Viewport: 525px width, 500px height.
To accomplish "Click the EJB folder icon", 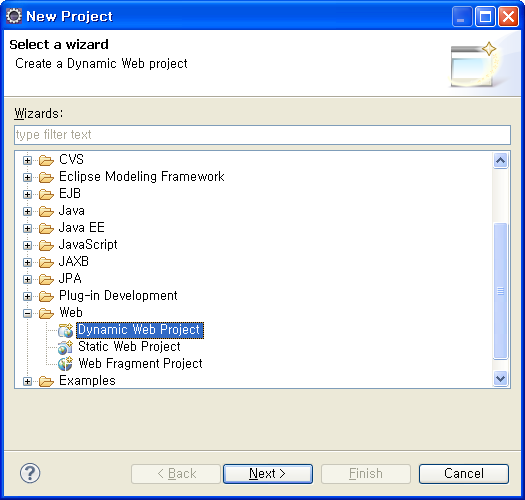I will (46, 194).
